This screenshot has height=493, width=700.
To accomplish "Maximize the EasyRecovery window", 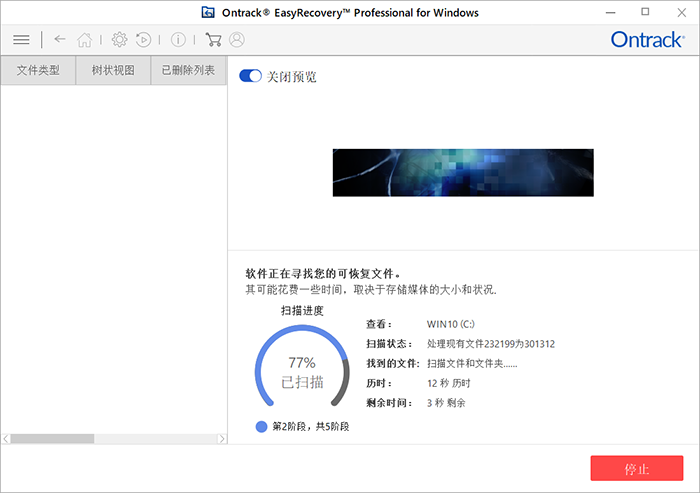I will [645, 12].
